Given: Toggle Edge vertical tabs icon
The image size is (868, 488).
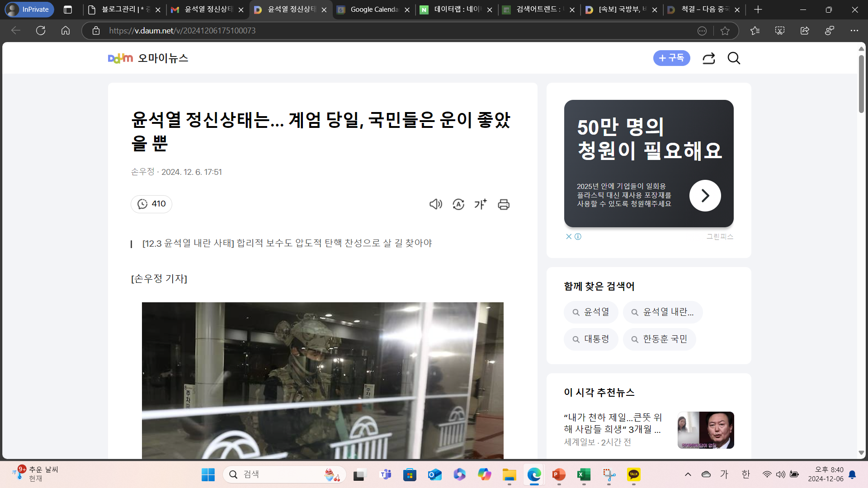Looking at the screenshot, I should 68,9.
